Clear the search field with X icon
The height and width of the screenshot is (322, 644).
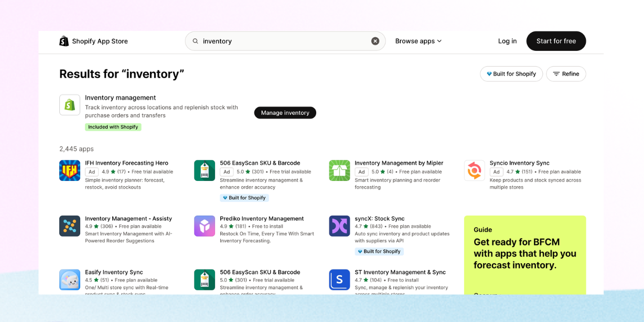(375, 41)
